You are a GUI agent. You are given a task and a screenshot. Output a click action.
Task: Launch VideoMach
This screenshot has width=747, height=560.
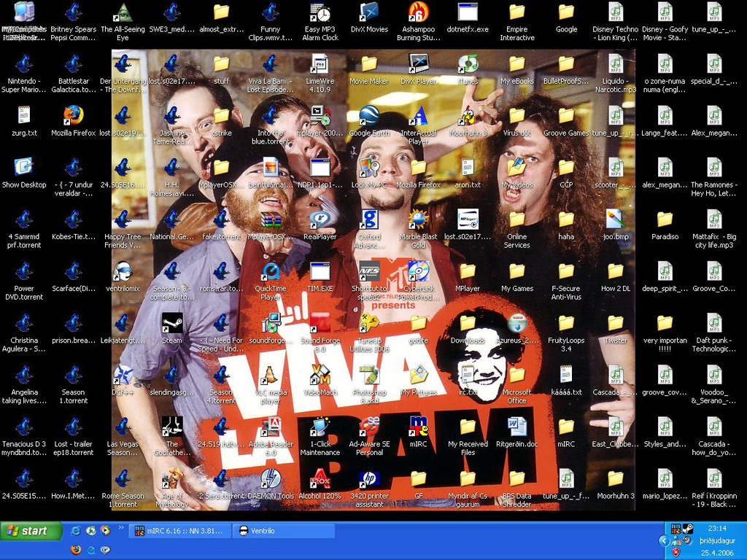(x=320, y=381)
